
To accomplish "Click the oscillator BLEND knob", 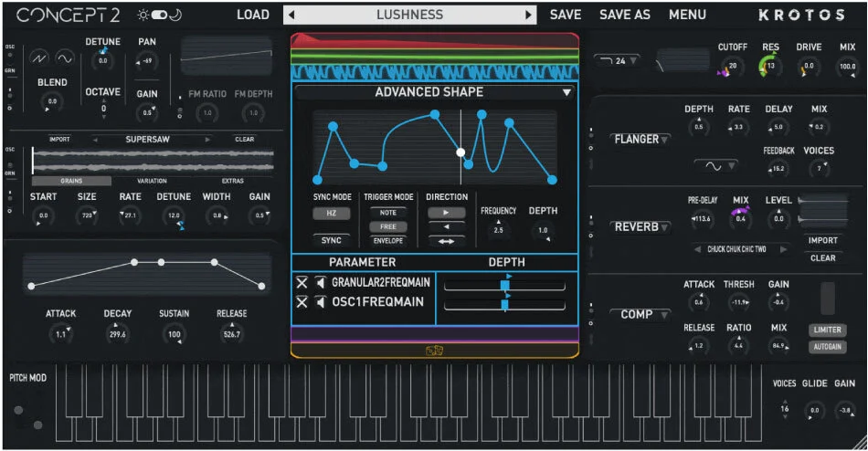I will pyautogui.click(x=52, y=102).
